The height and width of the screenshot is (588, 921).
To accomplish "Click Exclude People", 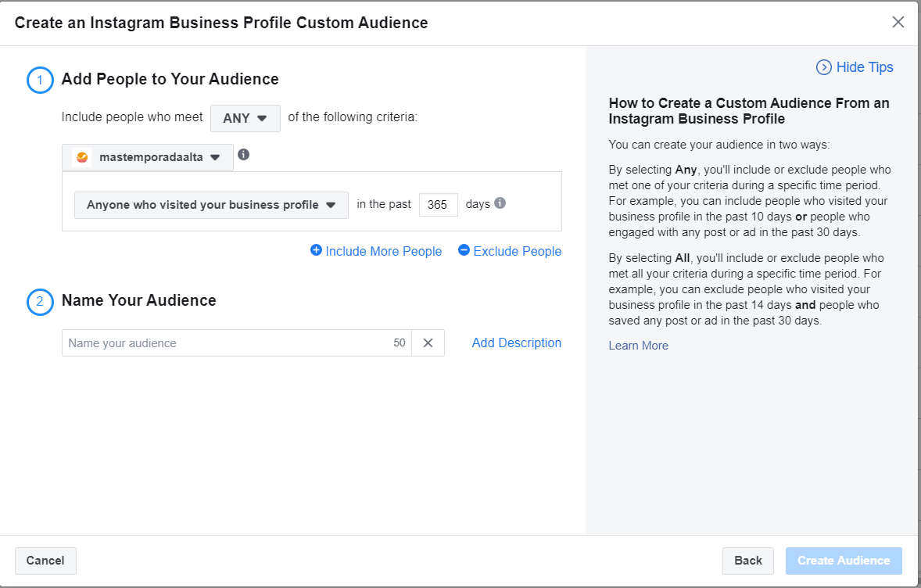I will click(510, 251).
